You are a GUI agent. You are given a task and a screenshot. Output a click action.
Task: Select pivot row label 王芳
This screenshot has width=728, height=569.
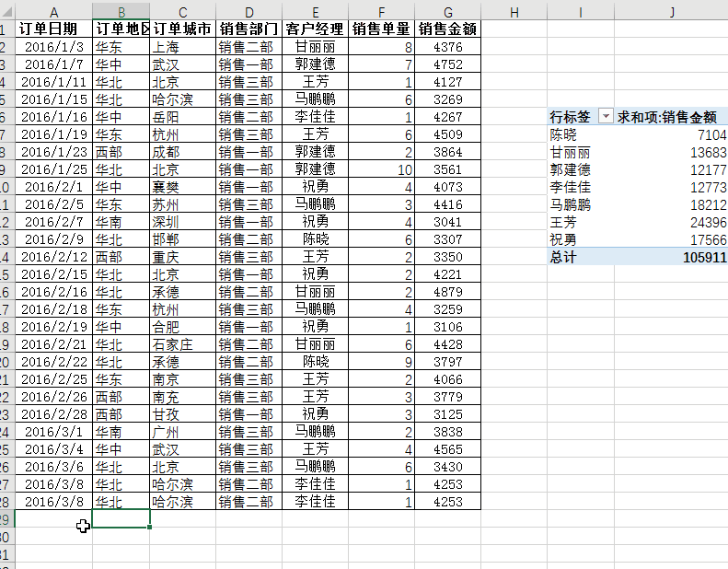pos(581,222)
